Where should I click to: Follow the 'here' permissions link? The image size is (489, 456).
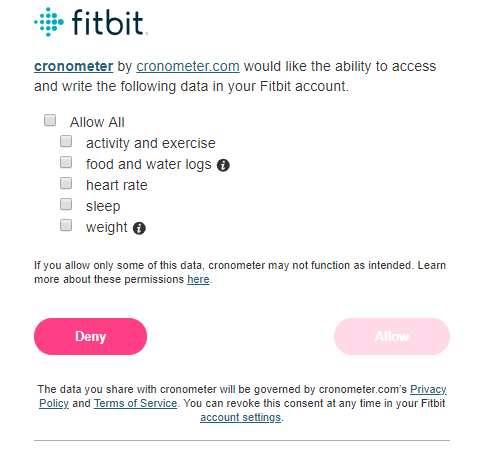(x=198, y=279)
